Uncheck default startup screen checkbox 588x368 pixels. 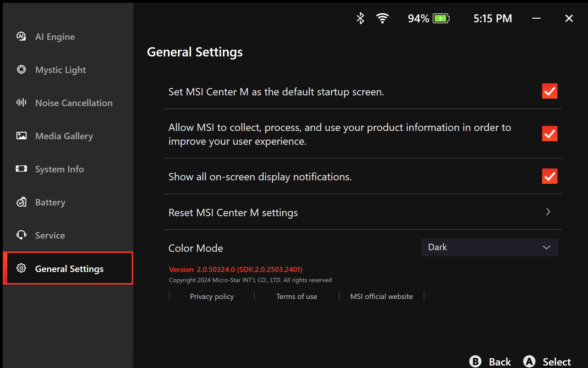549,91
